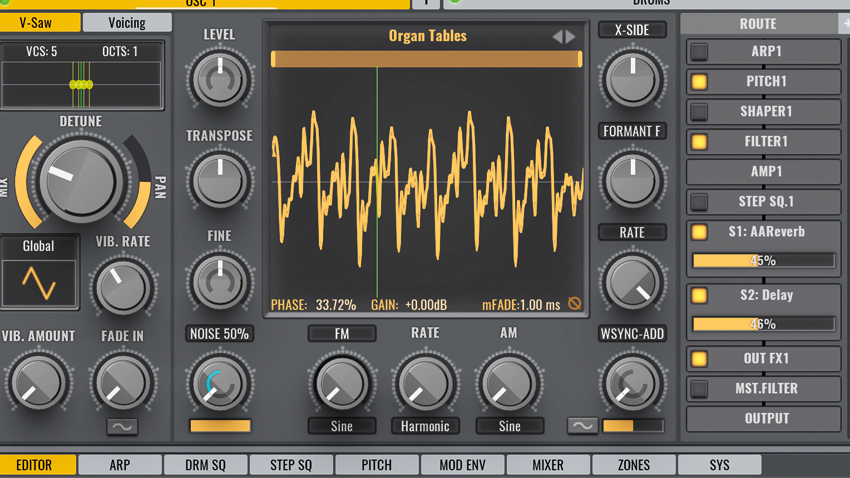Toggle the PITCH1 route switch
Image resolution: width=850 pixels, height=478 pixels.
[x=699, y=82]
